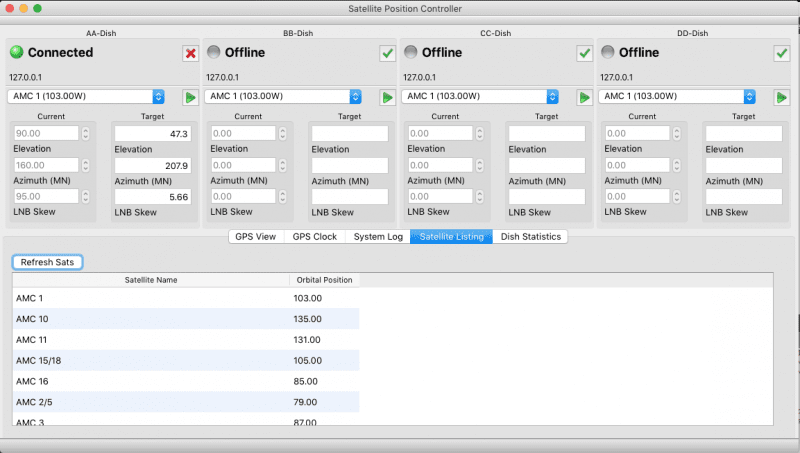This screenshot has height=453, width=800.
Task: Select the AMC 16 satellite row
Action: (186, 381)
